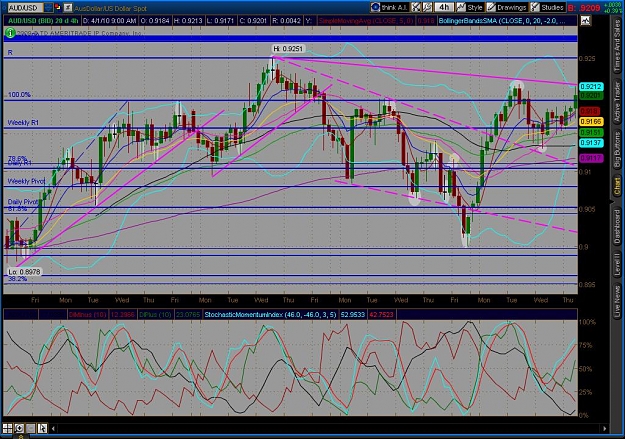This screenshot has height=439, width=625.
Task: Select the Chart side tab
Action: click(x=617, y=187)
